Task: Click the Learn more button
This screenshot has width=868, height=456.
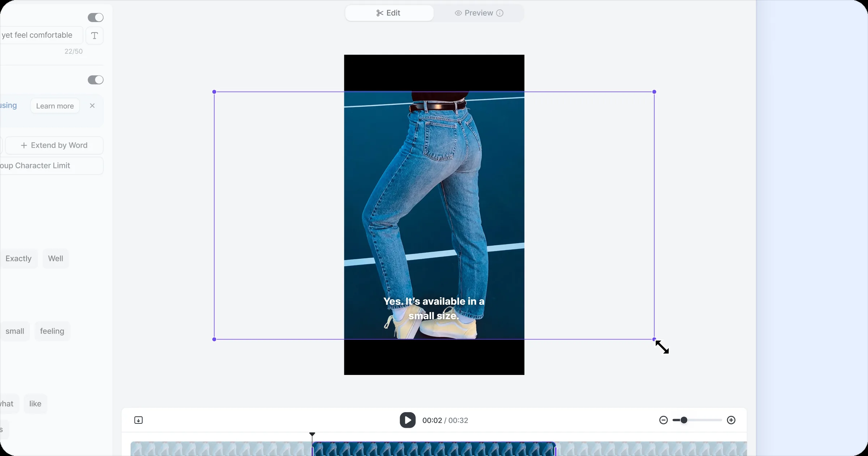Action: pos(55,106)
